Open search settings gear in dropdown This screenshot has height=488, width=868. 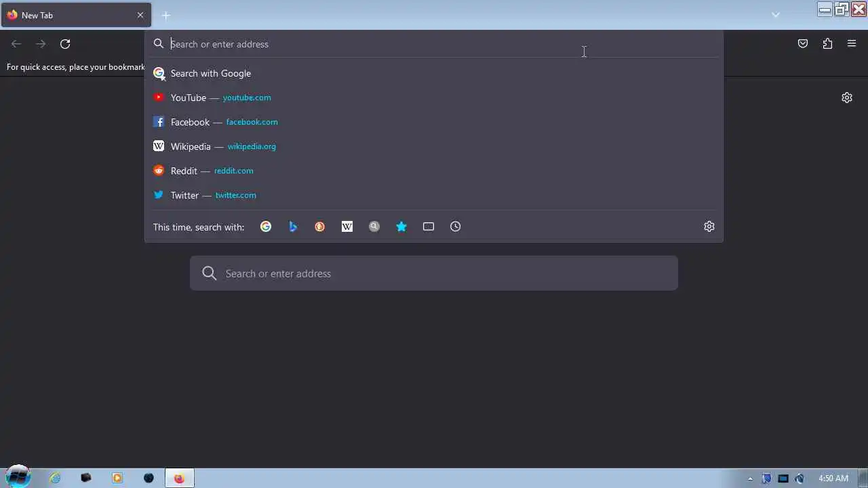[x=709, y=226]
